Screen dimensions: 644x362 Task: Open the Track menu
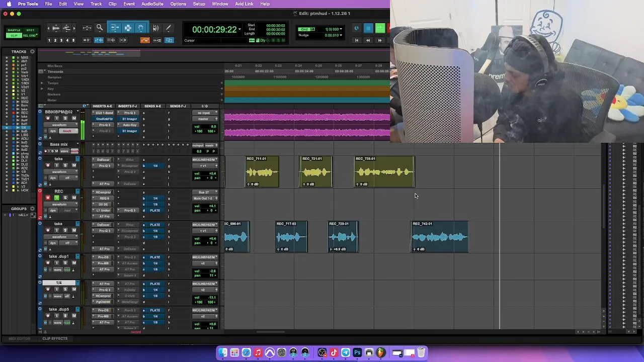(x=96, y=4)
